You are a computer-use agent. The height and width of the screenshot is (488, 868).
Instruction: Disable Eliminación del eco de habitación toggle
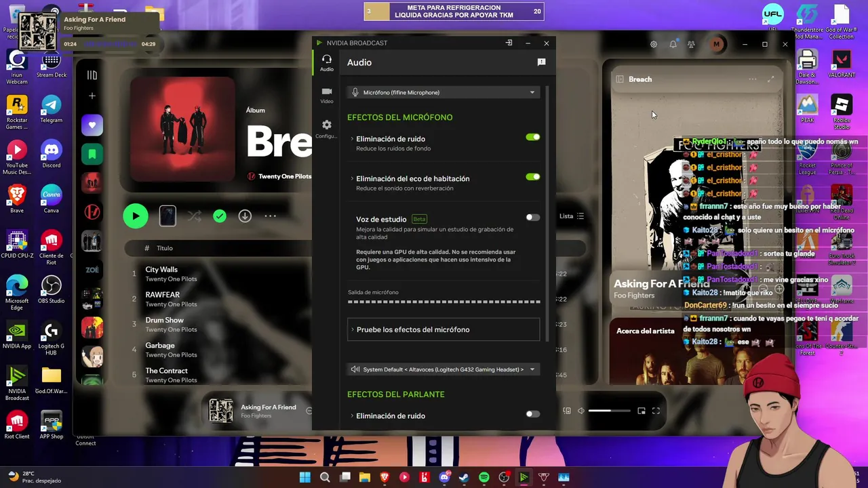click(533, 177)
